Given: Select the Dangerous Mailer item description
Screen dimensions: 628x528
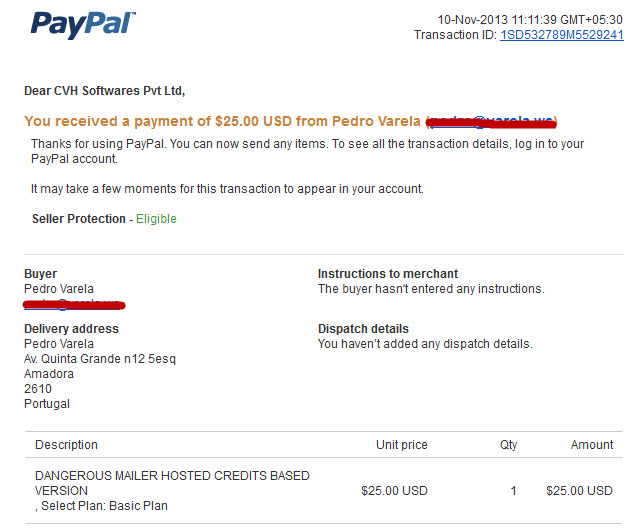Looking at the screenshot, I should click(172, 483).
